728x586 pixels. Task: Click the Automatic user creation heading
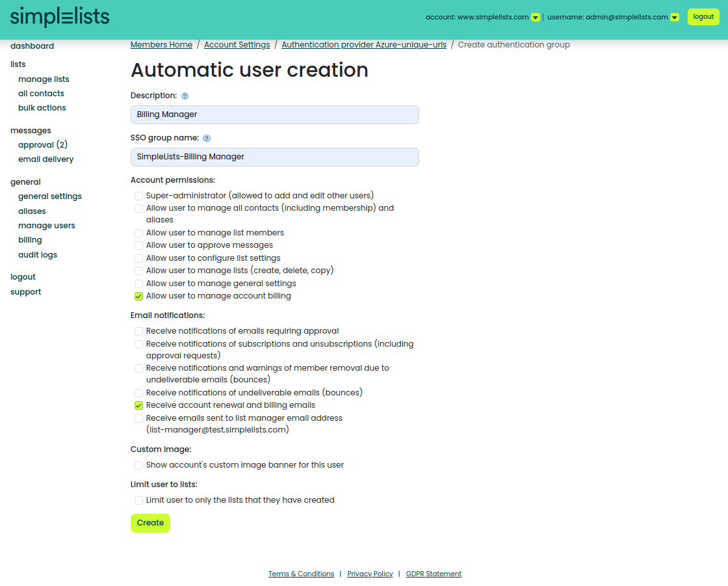point(250,70)
